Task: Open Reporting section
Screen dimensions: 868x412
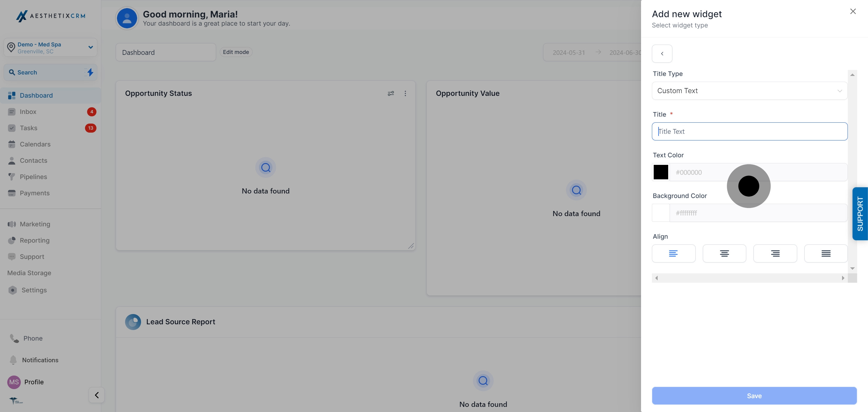Action: (51, 240)
